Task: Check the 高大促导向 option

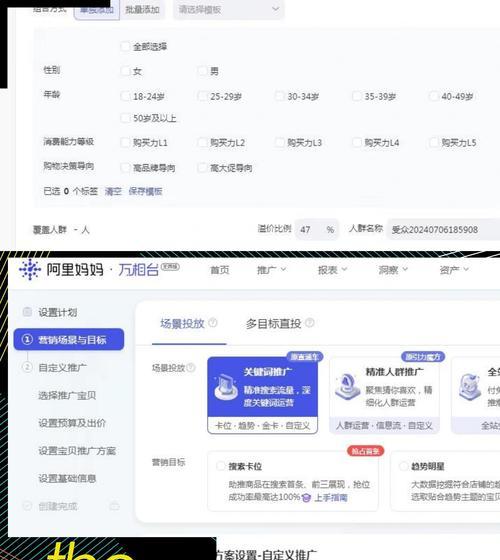Action: click(x=202, y=168)
